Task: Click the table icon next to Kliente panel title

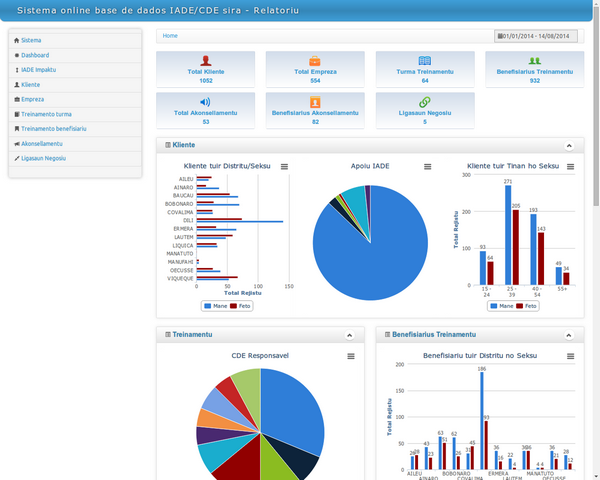Action: click(x=168, y=145)
